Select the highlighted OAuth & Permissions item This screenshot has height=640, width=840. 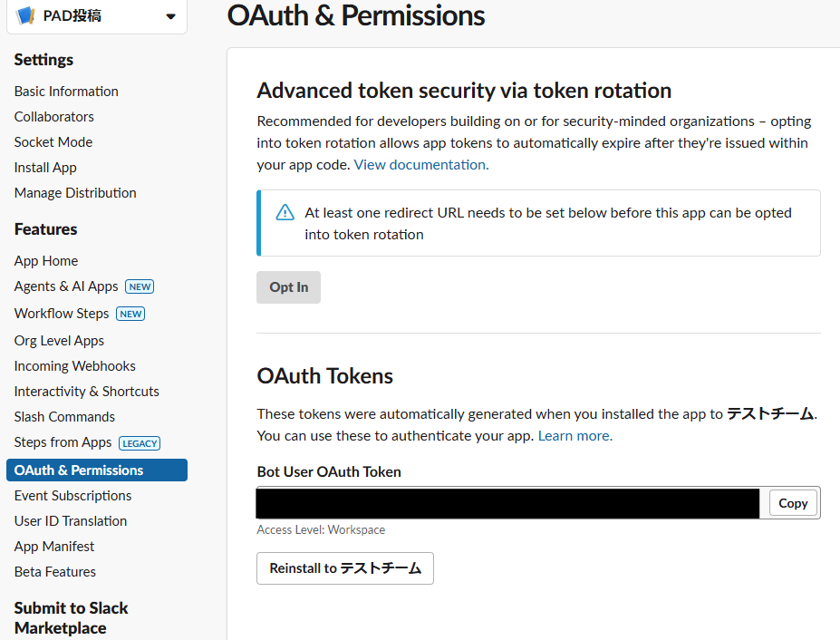click(x=97, y=470)
